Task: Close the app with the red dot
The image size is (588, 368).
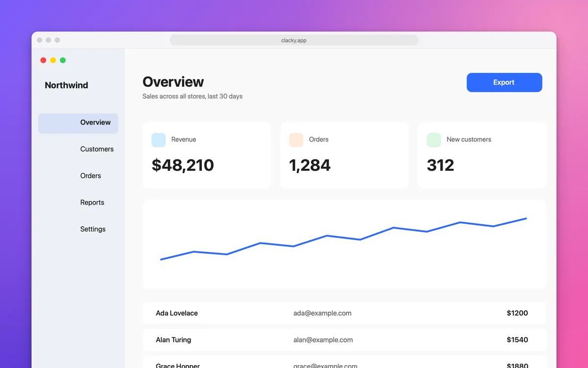Action: tap(43, 60)
